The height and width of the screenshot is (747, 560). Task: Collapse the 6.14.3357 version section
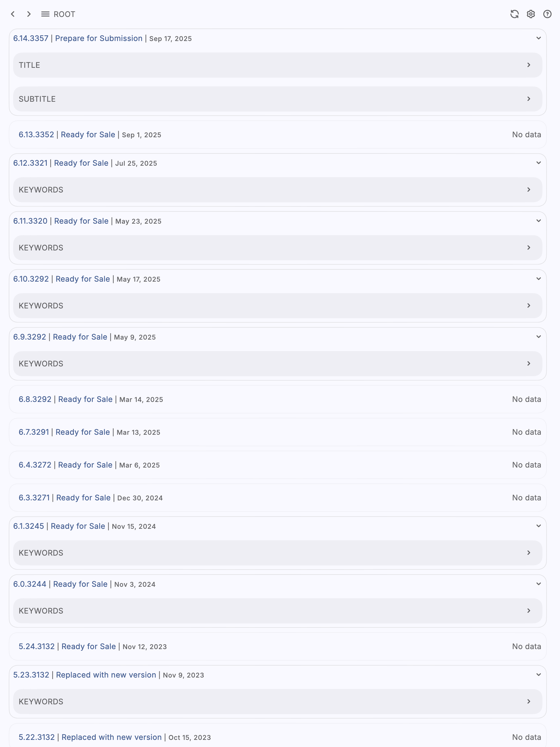coord(538,38)
